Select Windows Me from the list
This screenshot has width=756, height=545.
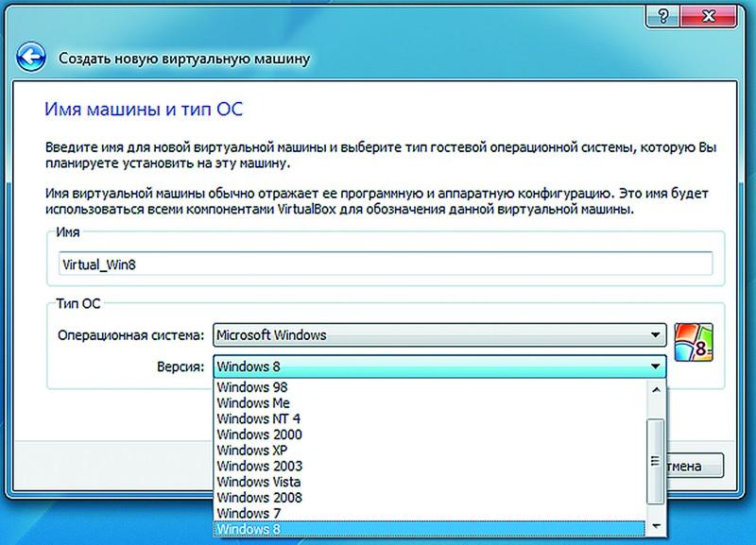pyautogui.click(x=430, y=403)
